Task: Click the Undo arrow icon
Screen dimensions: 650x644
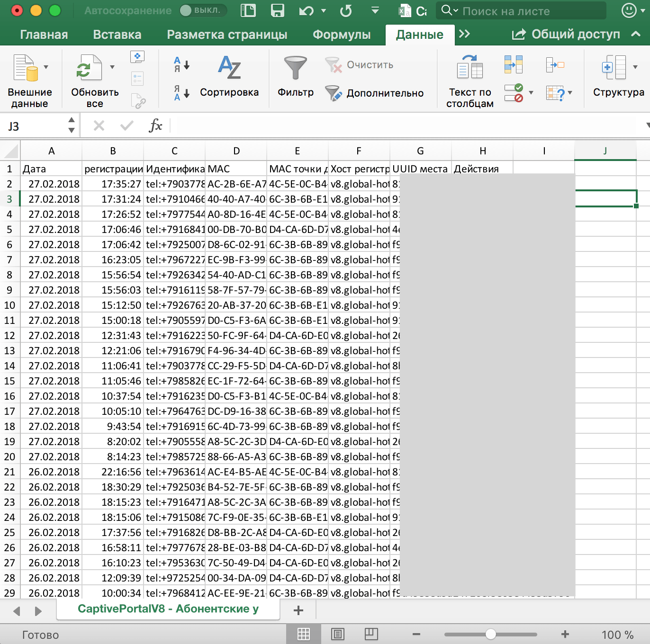Action: coord(306,10)
